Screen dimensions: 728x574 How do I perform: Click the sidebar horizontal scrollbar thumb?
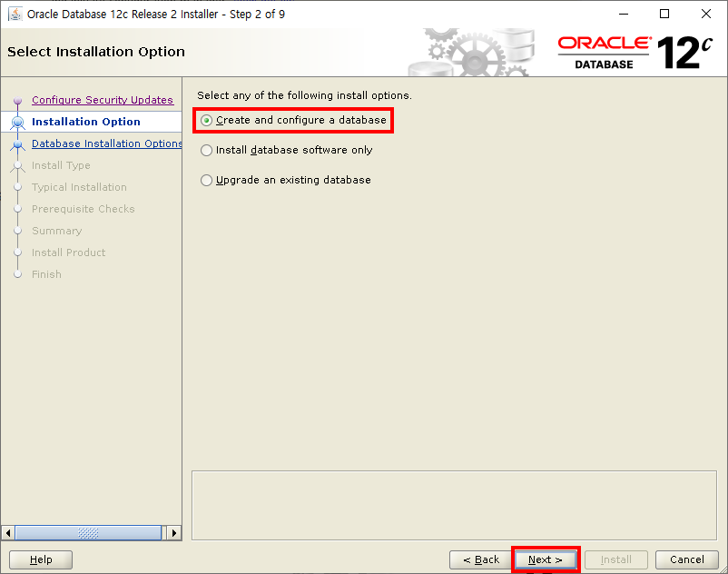tap(88, 532)
